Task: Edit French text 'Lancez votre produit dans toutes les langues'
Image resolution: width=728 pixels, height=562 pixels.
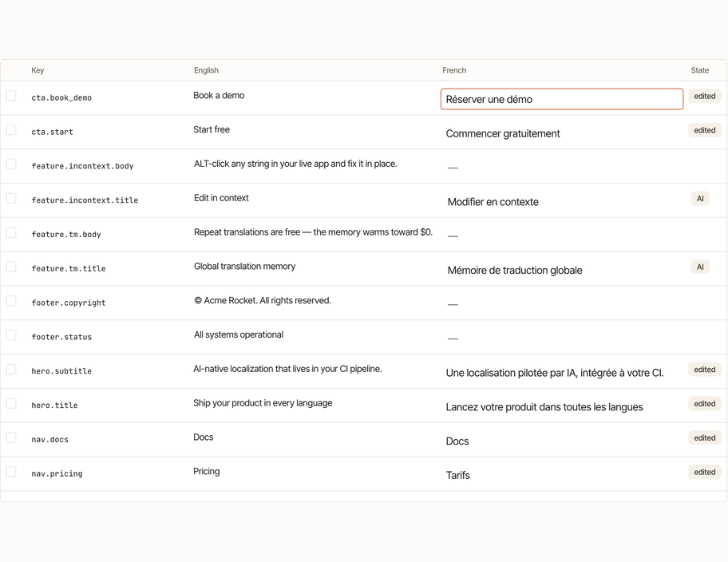Action: (x=544, y=407)
